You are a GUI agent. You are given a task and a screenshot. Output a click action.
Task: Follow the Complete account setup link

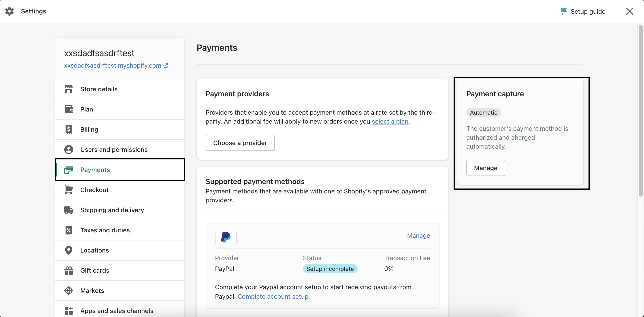tap(273, 296)
